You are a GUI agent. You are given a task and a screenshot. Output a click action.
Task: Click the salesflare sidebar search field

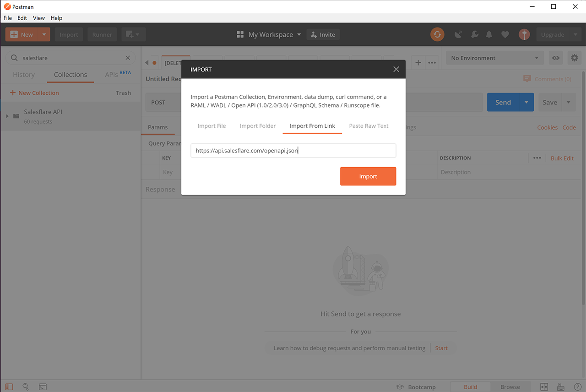coord(71,58)
